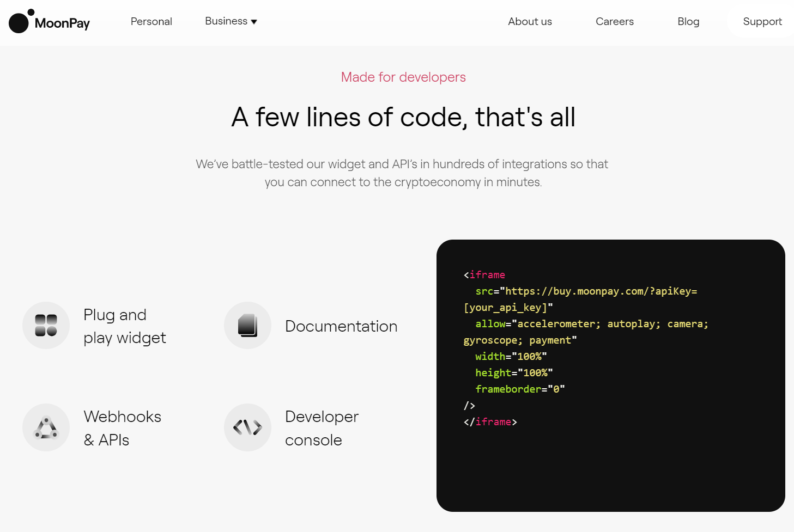Viewport: 794px width, 532px height.
Task: Open the Careers page
Action: tap(614, 21)
